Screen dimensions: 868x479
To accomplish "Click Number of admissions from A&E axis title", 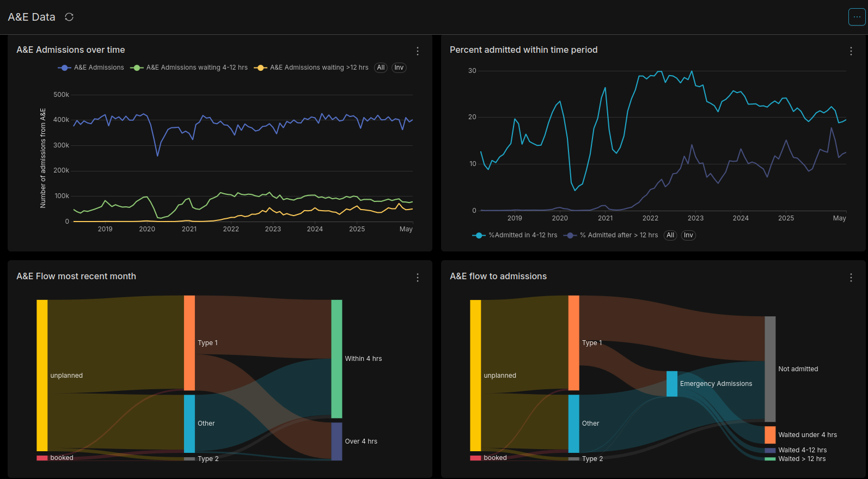I will pos(43,158).
